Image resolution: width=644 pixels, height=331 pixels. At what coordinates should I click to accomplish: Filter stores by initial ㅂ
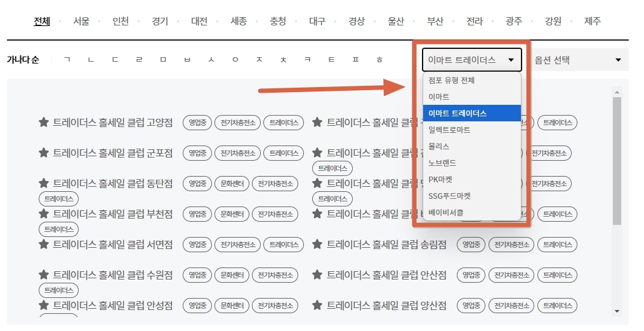(187, 60)
